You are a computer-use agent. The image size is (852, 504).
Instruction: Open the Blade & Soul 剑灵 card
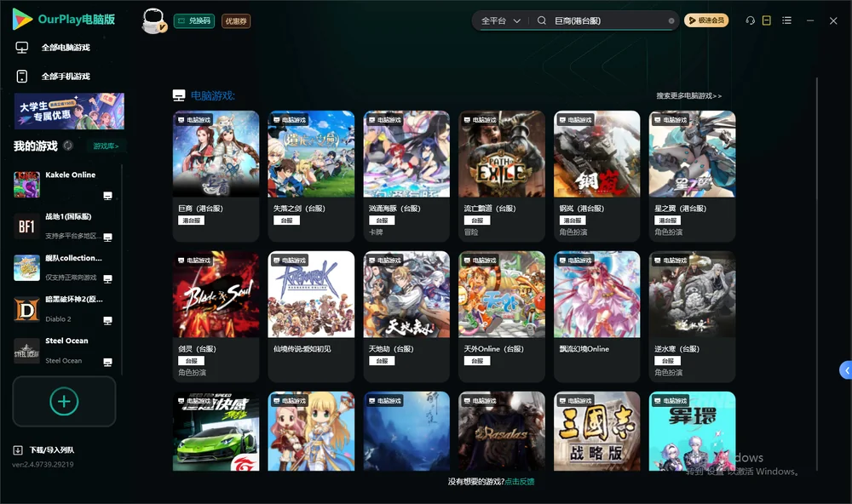pyautogui.click(x=216, y=317)
